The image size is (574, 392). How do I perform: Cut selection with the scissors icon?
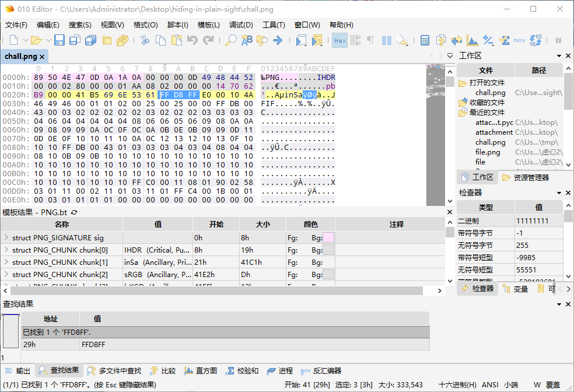pyautogui.click(x=145, y=40)
